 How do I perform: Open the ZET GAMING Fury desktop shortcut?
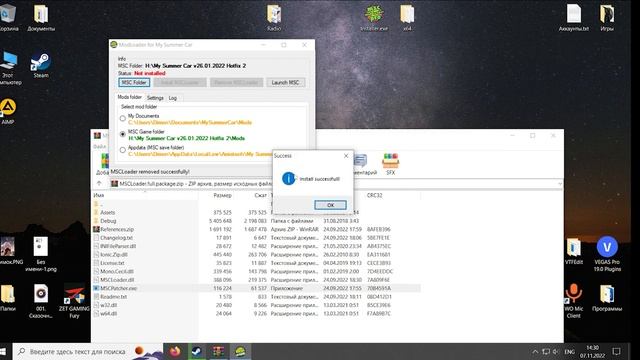click(x=74, y=301)
